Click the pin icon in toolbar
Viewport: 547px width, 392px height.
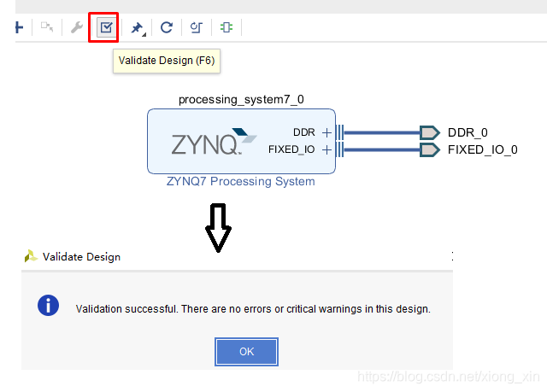(x=137, y=27)
